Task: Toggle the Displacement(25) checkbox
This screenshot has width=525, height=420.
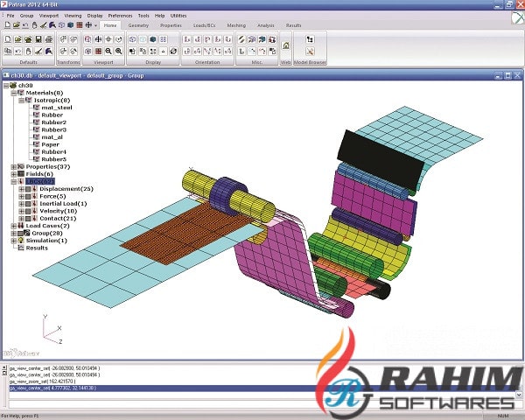Action: pos(28,189)
